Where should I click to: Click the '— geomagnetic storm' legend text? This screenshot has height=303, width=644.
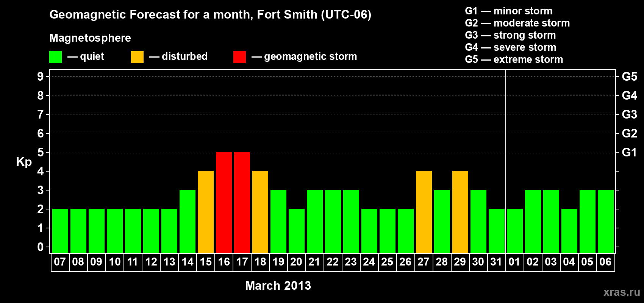click(x=304, y=57)
